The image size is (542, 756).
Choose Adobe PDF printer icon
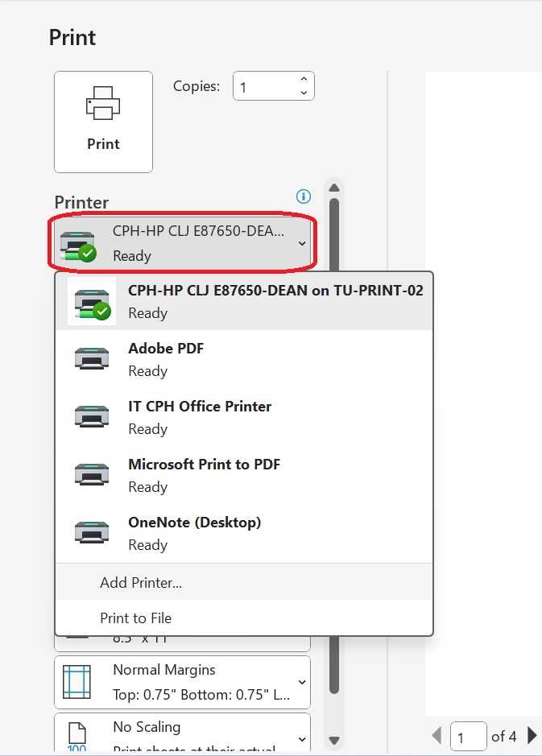point(92,359)
